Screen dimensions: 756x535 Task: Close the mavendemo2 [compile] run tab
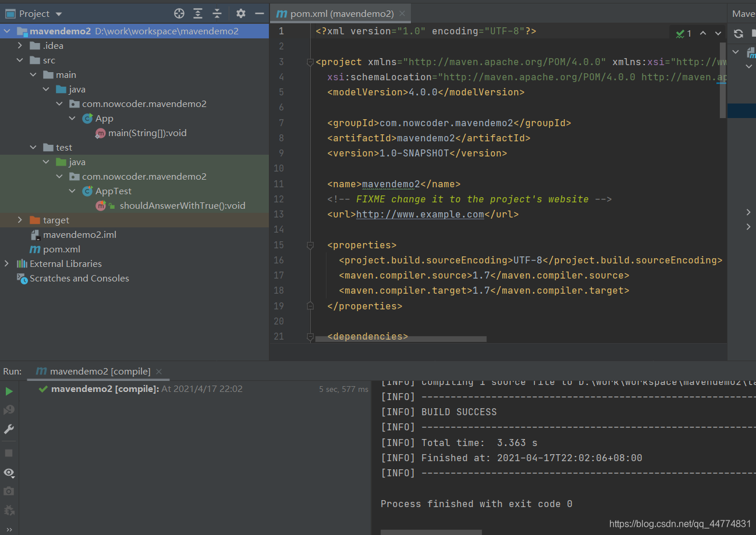(x=159, y=371)
